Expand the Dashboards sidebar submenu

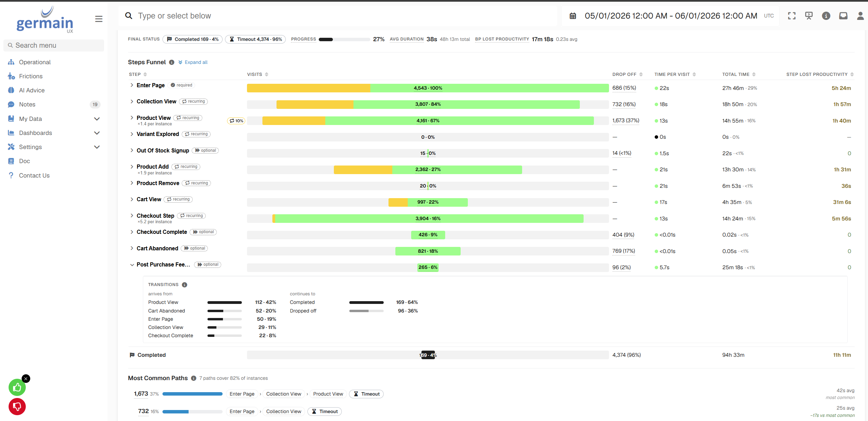coord(97,133)
